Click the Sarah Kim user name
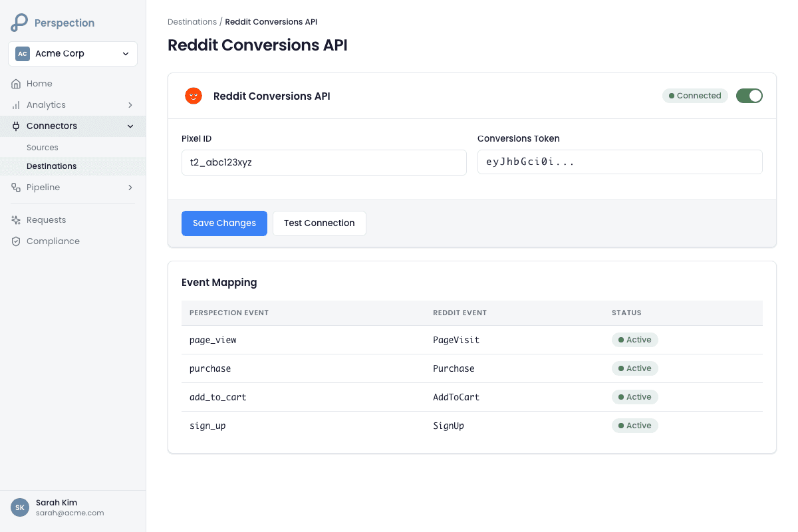 pos(57,503)
